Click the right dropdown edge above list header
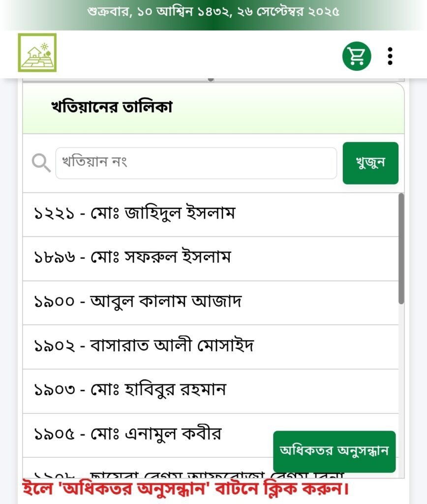This screenshot has height=504, width=427. point(309,80)
